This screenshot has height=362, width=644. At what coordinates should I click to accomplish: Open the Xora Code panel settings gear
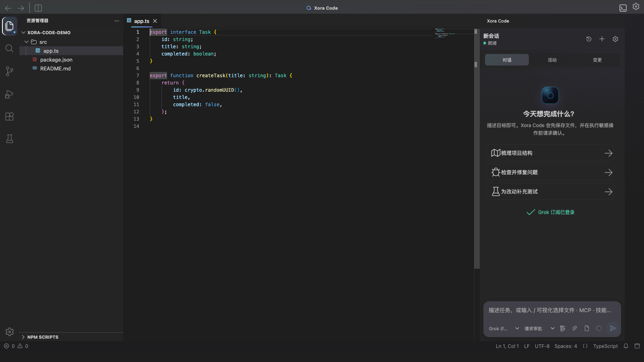point(615,39)
